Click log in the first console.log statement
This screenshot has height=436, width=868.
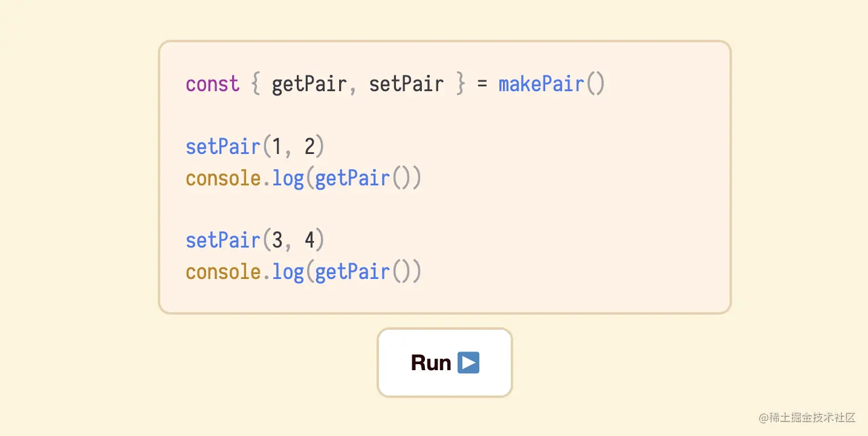pos(288,178)
